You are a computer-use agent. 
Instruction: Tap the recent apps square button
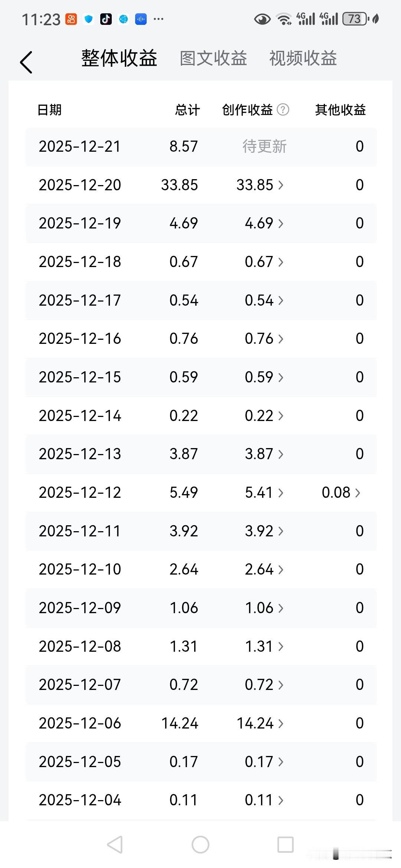286,845
